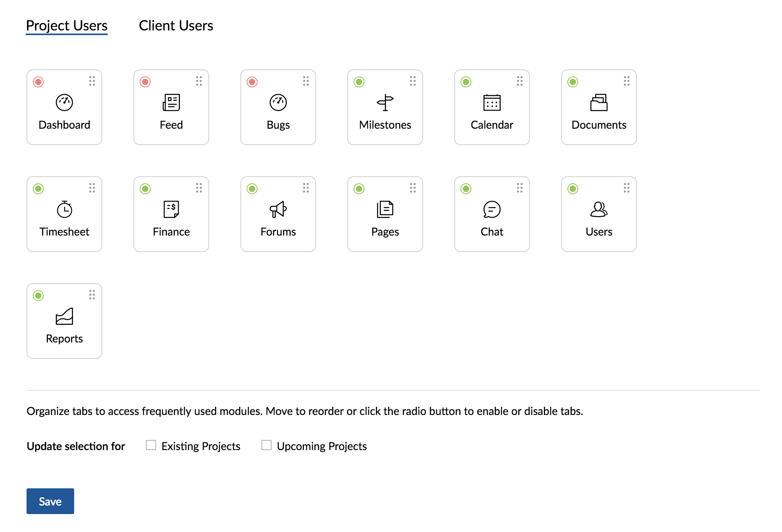Viewport: 782px width, 532px height.
Task: Grab the Timesheet card drag handle
Action: [x=92, y=188]
